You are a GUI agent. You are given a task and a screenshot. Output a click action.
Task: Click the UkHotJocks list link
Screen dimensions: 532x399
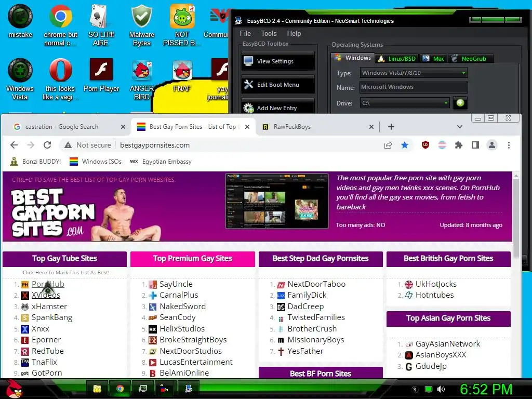[x=436, y=284]
